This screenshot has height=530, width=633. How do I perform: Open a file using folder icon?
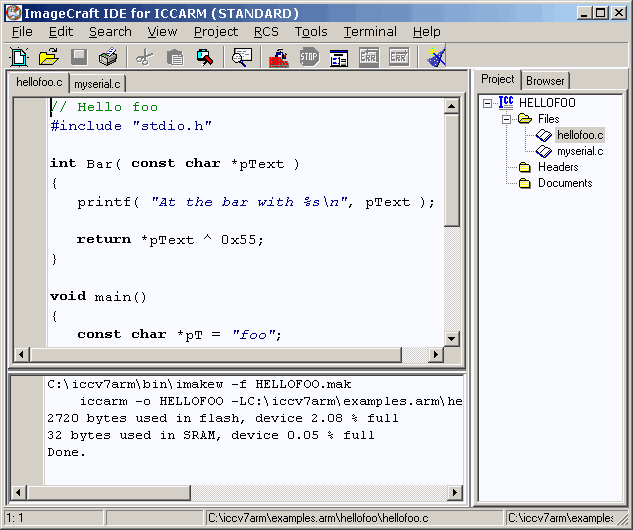click(x=48, y=57)
